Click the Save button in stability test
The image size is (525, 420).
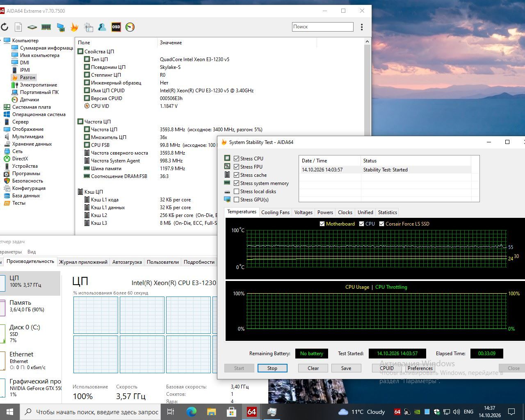click(x=346, y=368)
